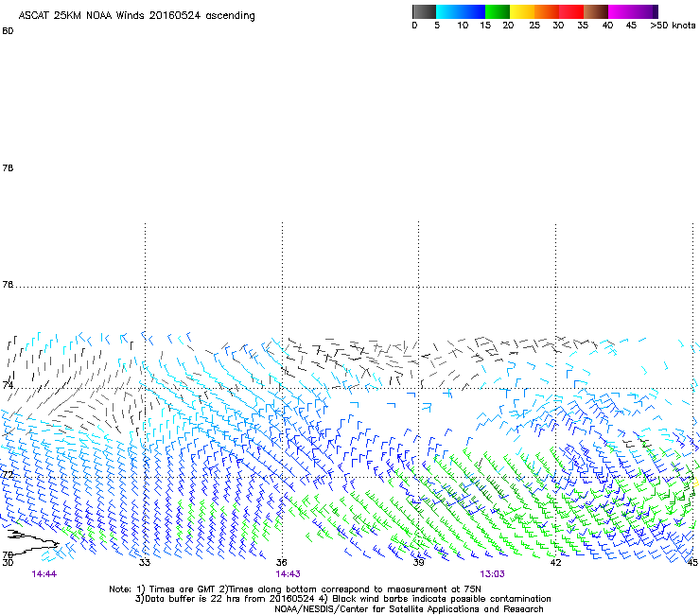This screenshot has width=700, height=615.
Task: Click the longitude label 36
Action: 282,562
